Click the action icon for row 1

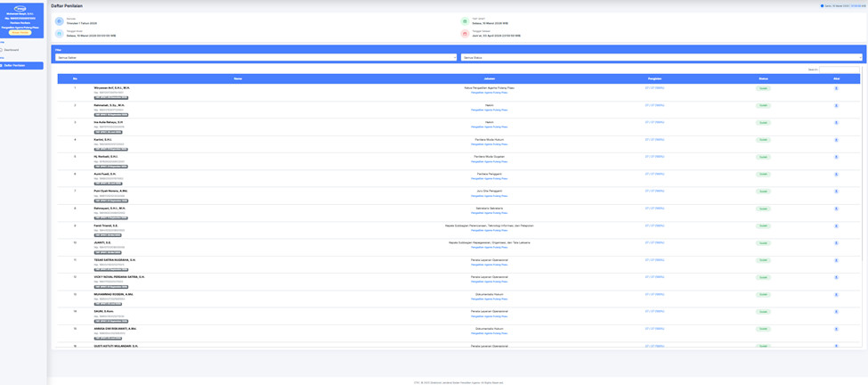coord(836,88)
